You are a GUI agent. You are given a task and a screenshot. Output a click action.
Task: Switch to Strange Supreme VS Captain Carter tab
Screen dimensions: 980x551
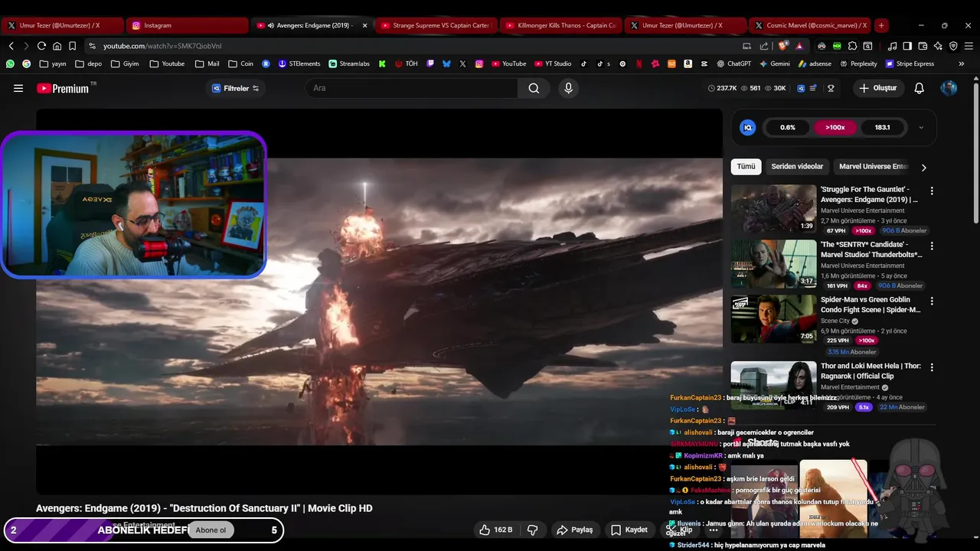(x=436, y=25)
